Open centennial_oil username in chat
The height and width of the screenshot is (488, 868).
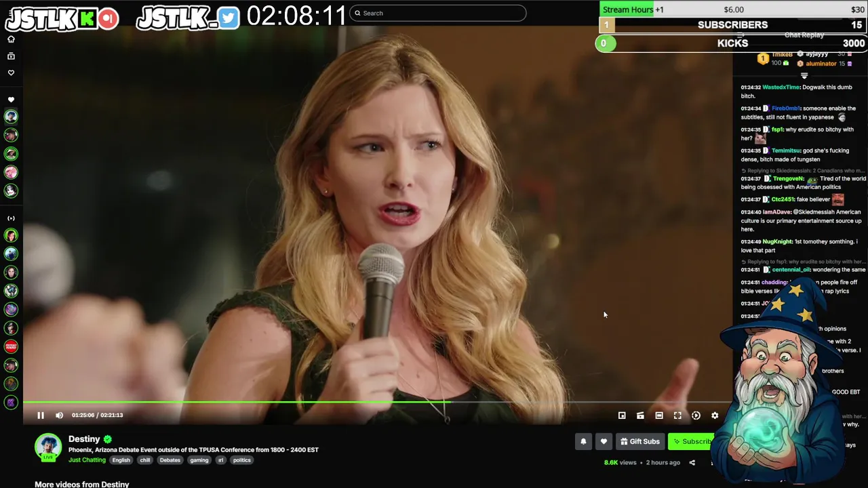coord(791,270)
